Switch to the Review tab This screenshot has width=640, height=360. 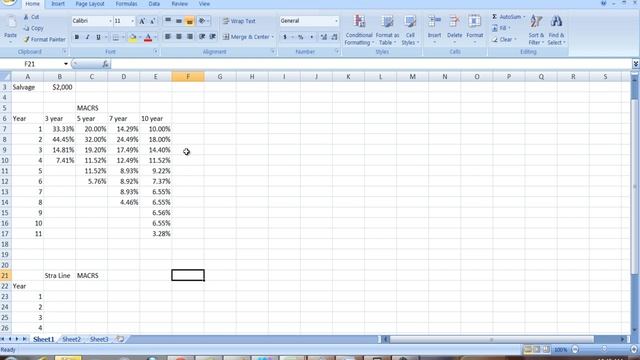[180, 4]
